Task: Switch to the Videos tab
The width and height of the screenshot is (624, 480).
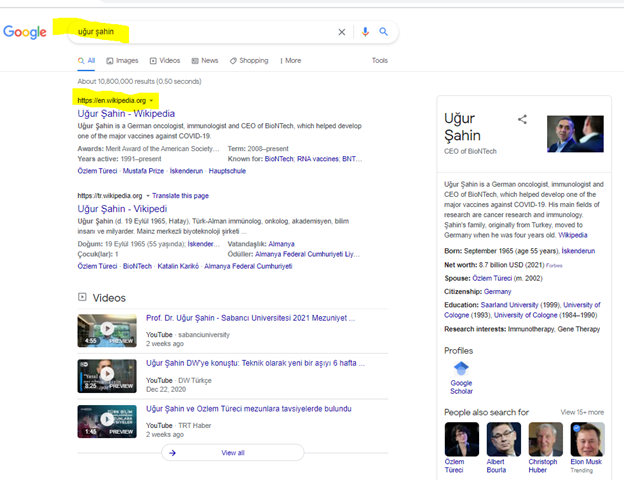Action: [165, 60]
